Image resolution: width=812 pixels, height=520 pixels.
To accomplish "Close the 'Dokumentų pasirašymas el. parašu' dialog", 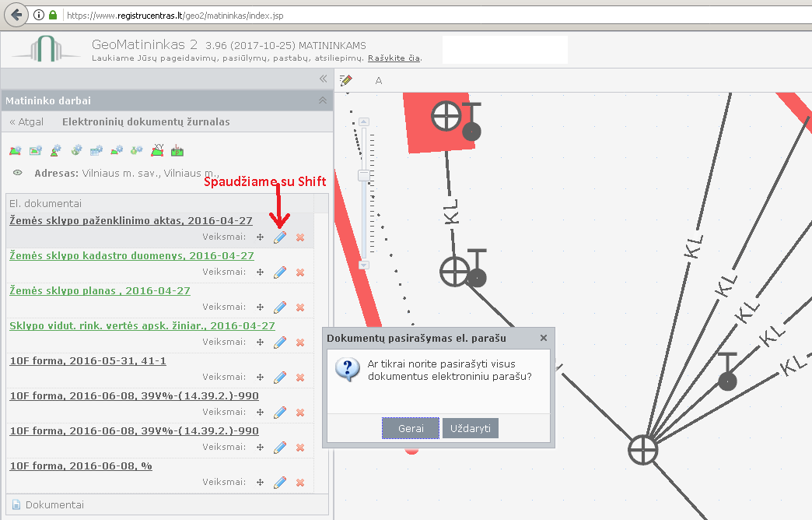I will 543,338.
